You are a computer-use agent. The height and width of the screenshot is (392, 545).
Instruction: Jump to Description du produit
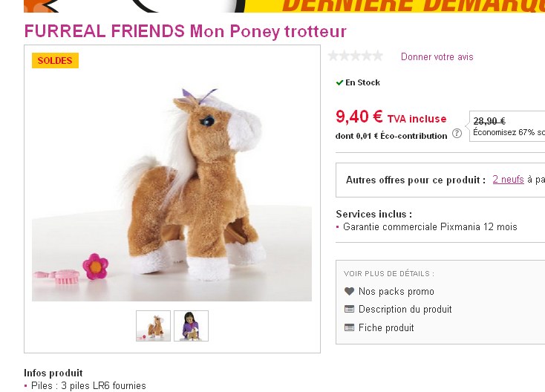(x=405, y=309)
